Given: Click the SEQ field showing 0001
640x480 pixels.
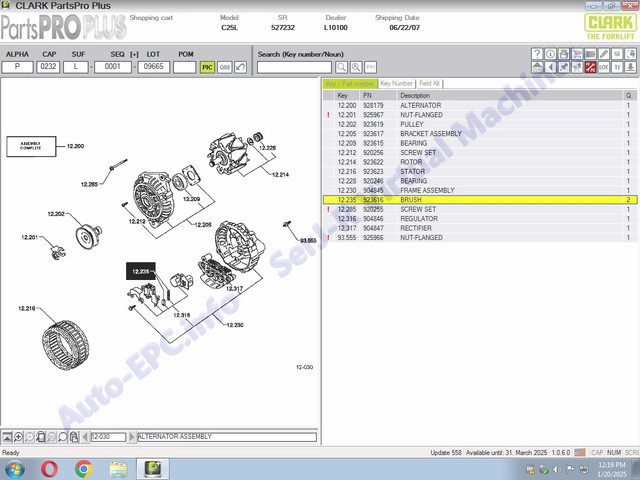Looking at the screenshot, I should click(113, 67).
